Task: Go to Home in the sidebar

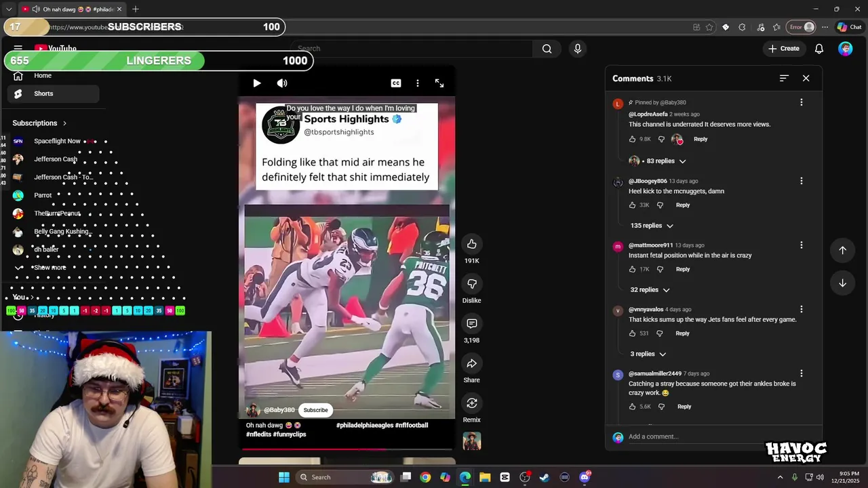Action: 53,76
